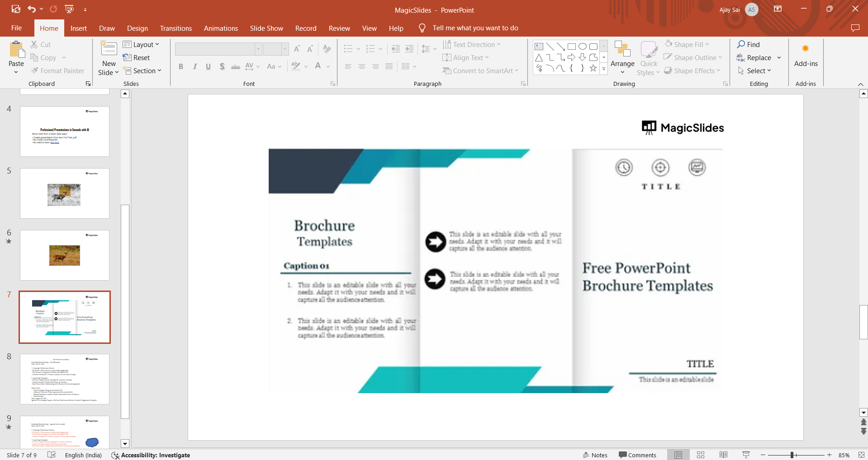
Task: Open the Section dropdown menu
Action: pyautogui.click(x=143, y=71)
